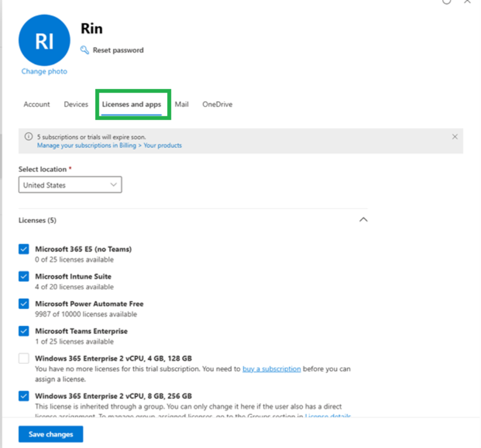Viewport: 481px width, 448px height.
Task: Click the buy a subscription link
Action: [271, 369]
